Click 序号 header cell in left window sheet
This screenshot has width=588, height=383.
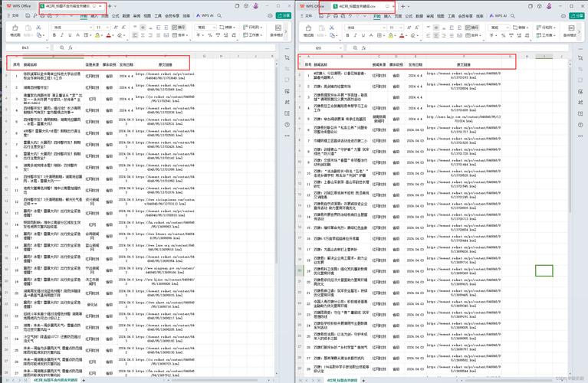[17, 64]
